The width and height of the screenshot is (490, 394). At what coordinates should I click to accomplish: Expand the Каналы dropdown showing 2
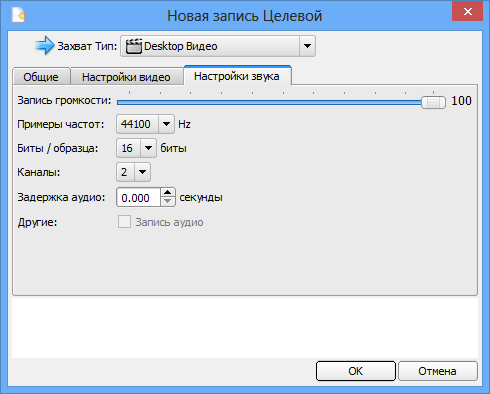tap(142, 172)
